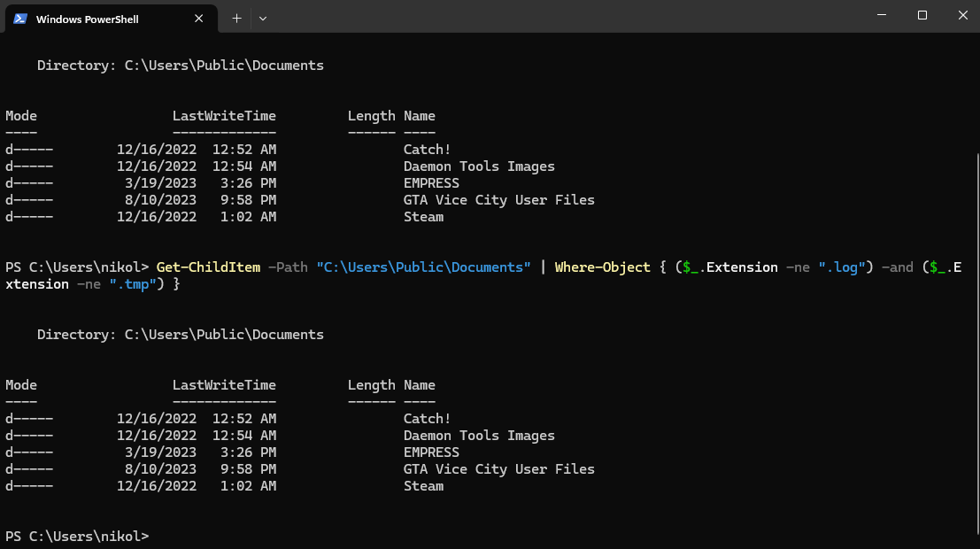This screenshot has width=980, height=549.
Task: Click "EMPRESS" in the second listing
Action: click(x=431, y=452)
